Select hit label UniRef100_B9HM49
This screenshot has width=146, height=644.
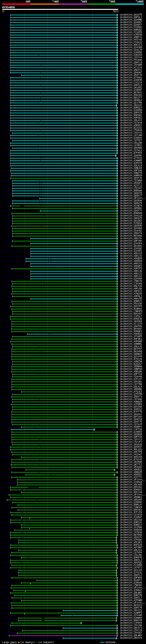131,213
